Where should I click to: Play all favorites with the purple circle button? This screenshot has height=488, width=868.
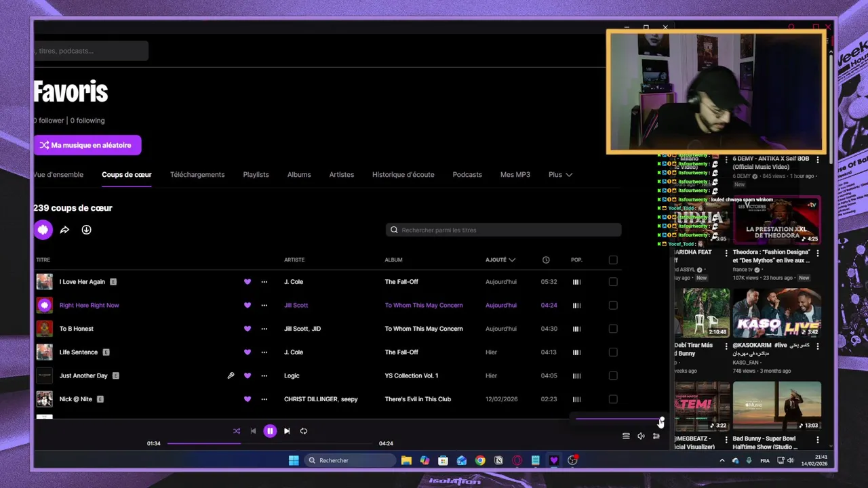point(43,230)
